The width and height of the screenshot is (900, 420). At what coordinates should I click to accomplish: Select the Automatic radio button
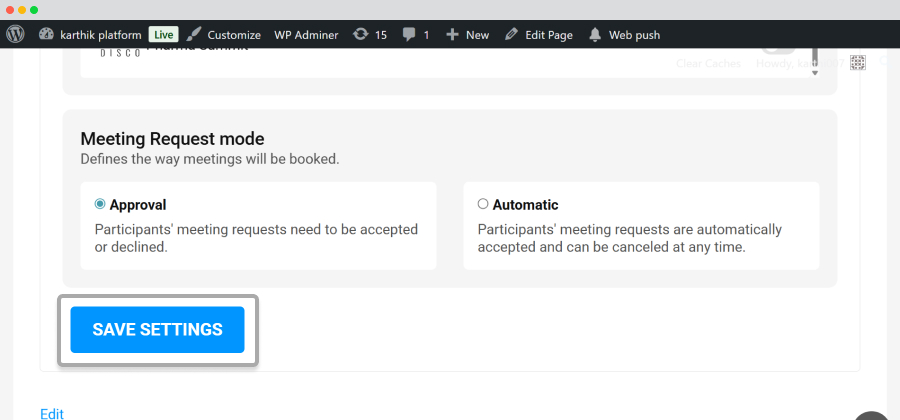point(483,204)
